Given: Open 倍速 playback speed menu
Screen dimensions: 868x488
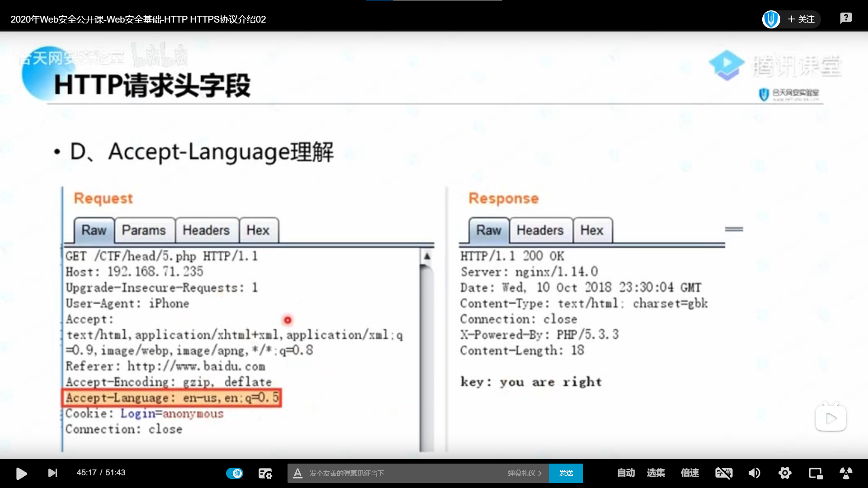Looking at the screenshot, I should 689,473.
